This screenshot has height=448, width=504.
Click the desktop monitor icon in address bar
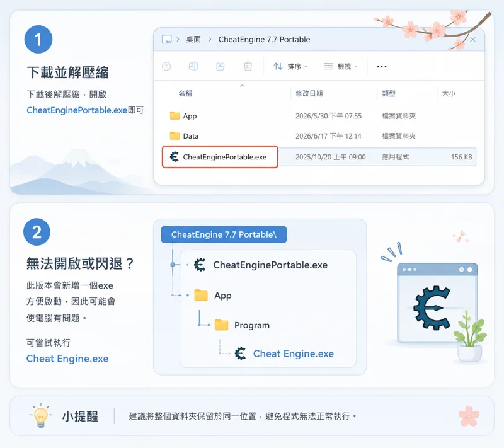[x=167, y=40]
